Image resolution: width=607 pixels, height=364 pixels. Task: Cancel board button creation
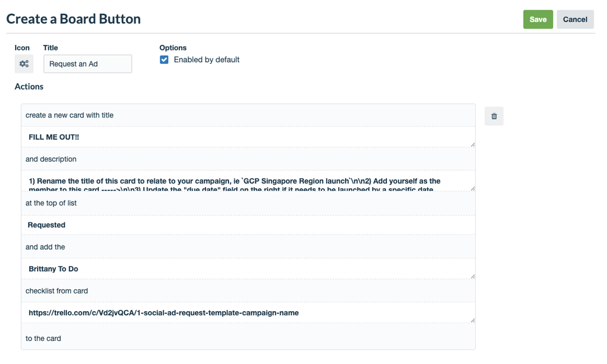pos(575,19)
